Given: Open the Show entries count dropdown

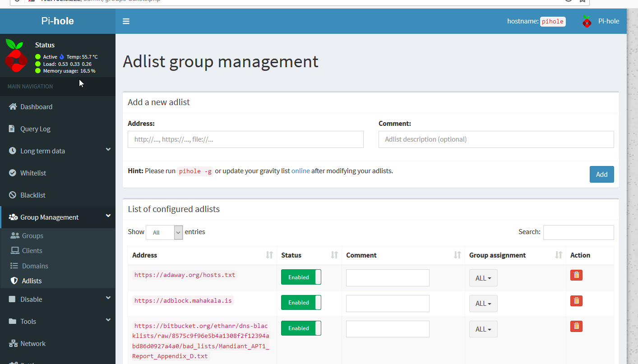Looking at the screenshot, I should pos(164,232).
